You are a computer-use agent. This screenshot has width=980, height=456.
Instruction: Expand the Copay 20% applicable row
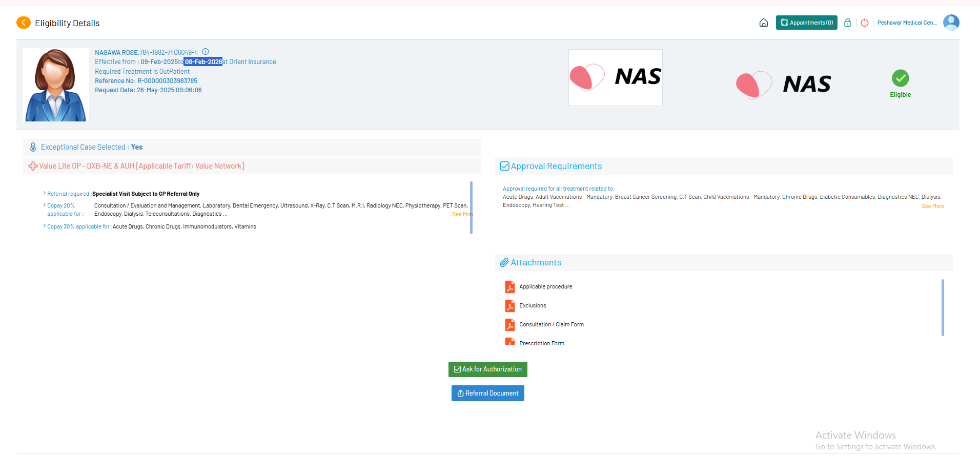tap(45, 205)
